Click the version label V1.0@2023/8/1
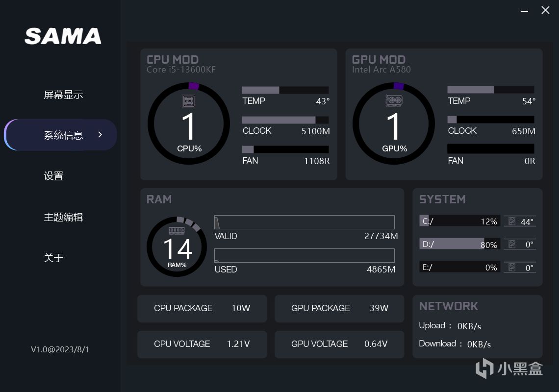 click(60, 349)
